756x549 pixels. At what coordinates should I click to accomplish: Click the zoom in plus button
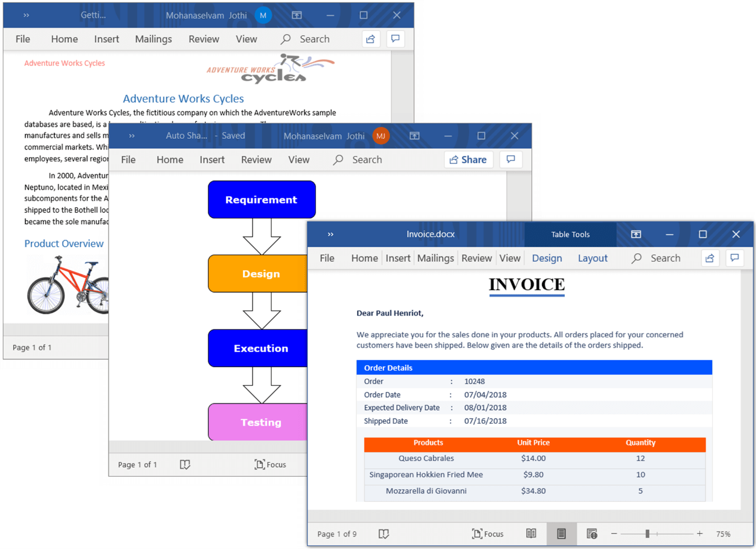700,534
